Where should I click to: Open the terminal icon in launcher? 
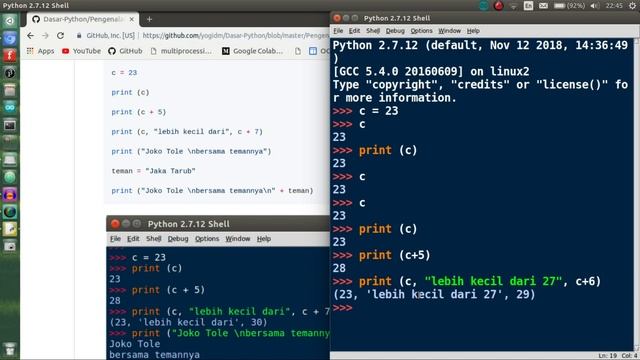pos(10,125)
